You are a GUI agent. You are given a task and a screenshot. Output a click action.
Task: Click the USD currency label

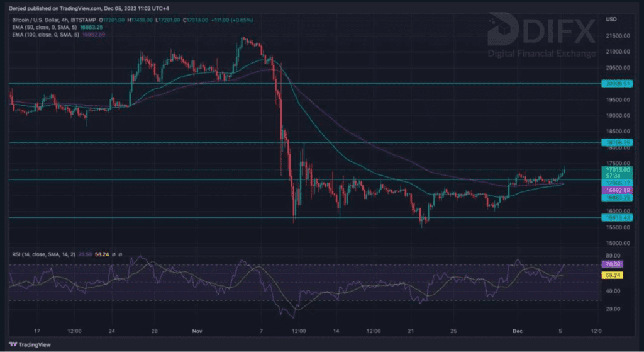pyautogui.click(x=610, y=19)
